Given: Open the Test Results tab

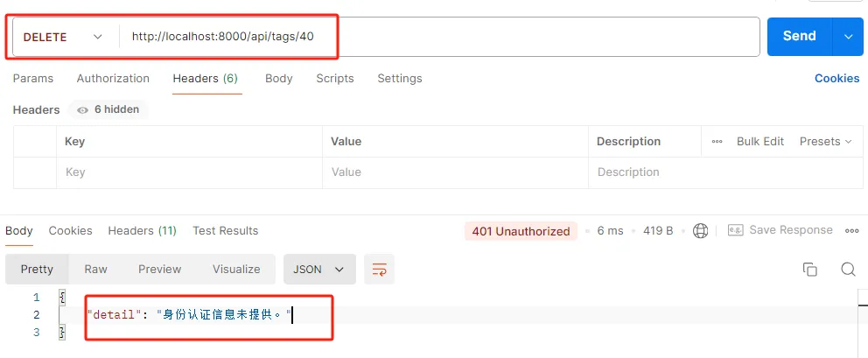Looking at the screenshot, I should (x=225, y=231).
